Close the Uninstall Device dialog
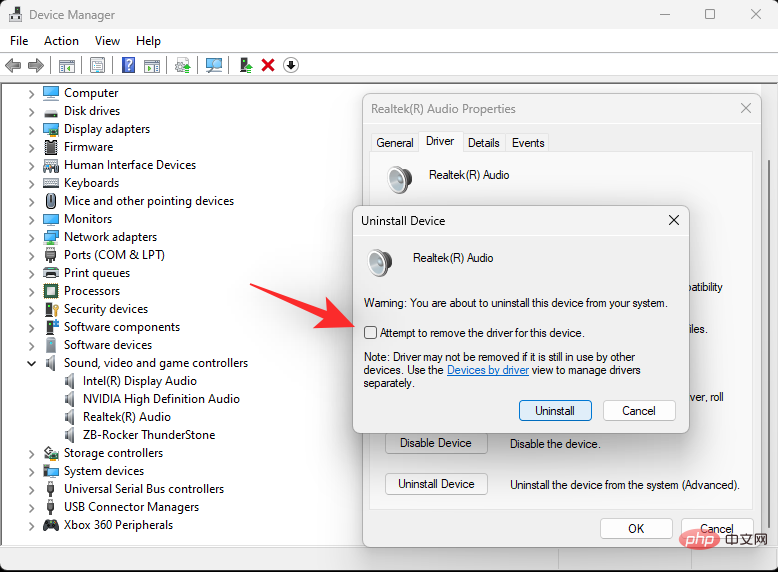Screen dimensions: 778x572 pyautogui.click(x=676, y=220)
